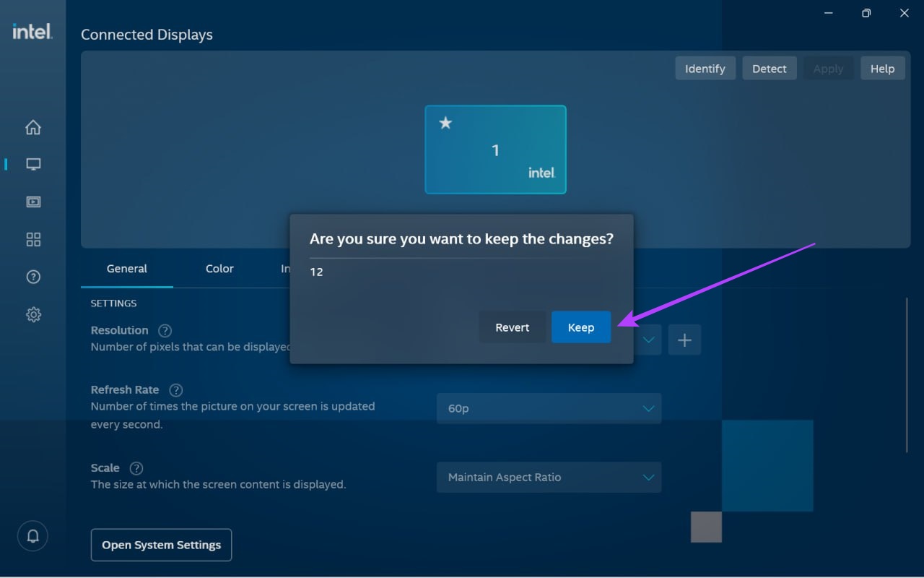Click the Connected Displays heading
Image resolution: width=924 pixels, height=578 pixels.
click(x=147, y=35)
